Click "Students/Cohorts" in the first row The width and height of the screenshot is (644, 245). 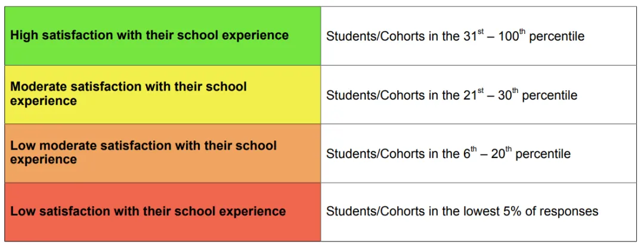pos(376,36)
